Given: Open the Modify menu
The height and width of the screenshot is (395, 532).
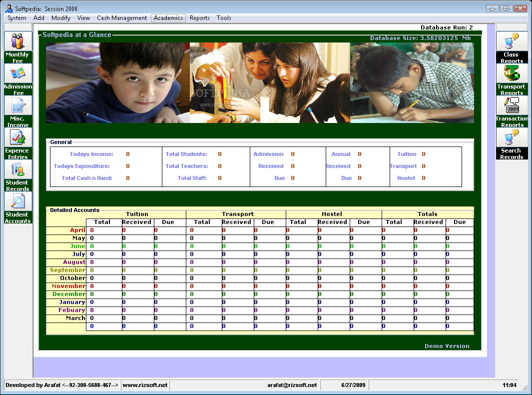Looking at the screenshot, I should tap(61, 18).
